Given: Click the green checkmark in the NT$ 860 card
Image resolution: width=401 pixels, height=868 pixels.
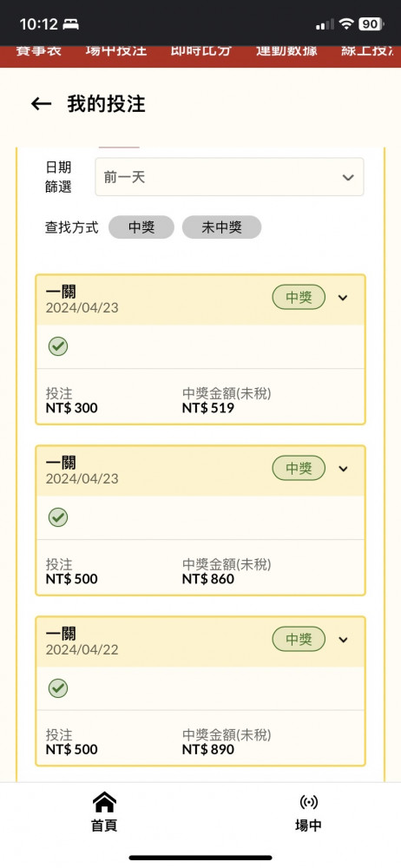Looking at the screenshot, I should [x=58, y=517].
